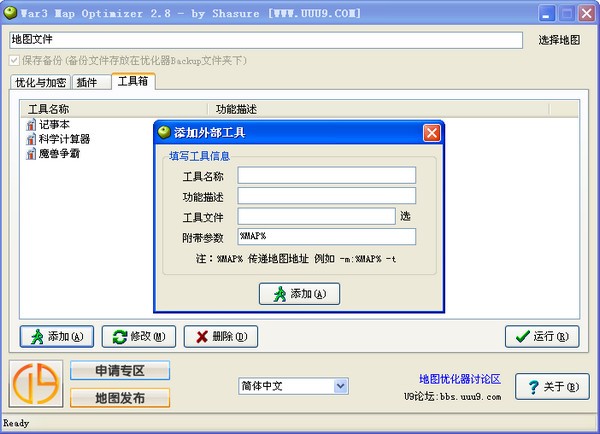Minimize the War3 Map Optimizer window

tap(546, 13)
